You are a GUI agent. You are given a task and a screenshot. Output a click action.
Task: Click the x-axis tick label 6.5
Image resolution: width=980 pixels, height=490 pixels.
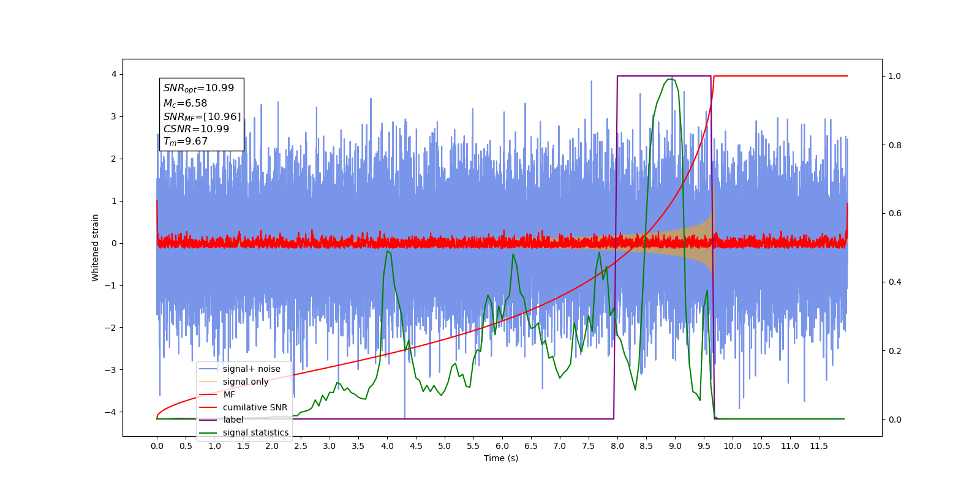click(x=531, y=446)
